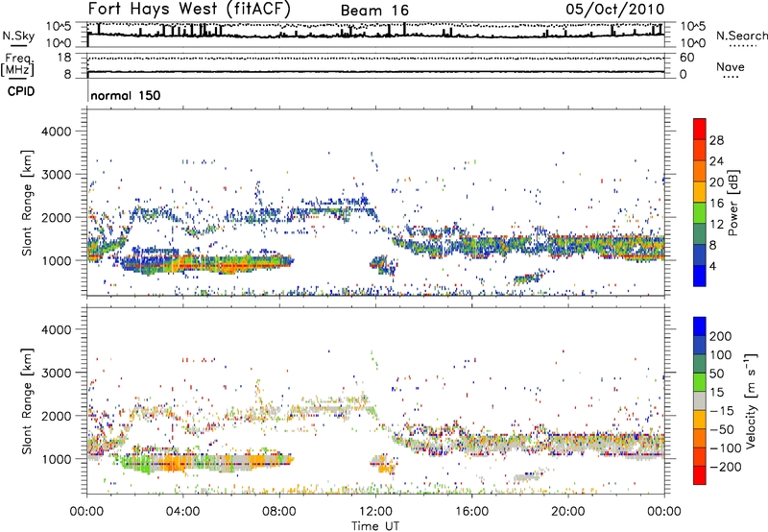The image size is (768, 532).
Task: Pick the gray segment of Velocity color bar
Action: (700, 401)
